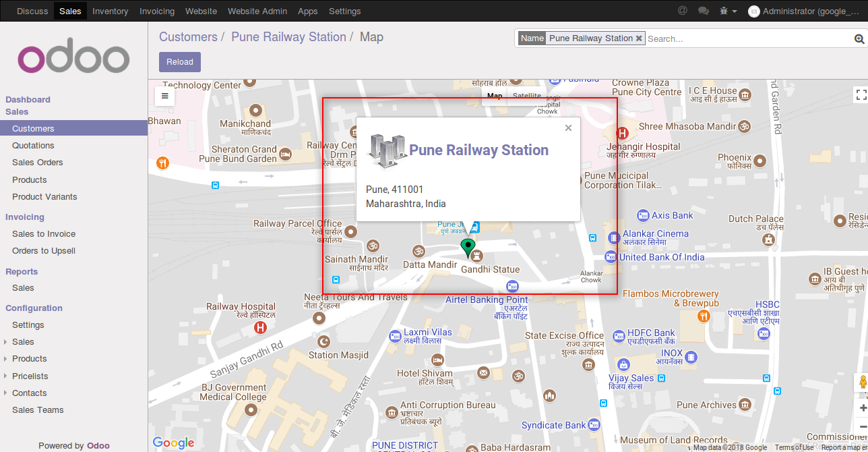This screenshot has height=452, width=868.
Task: Expand the Sales configuration submenu
Action: point(6,342)
